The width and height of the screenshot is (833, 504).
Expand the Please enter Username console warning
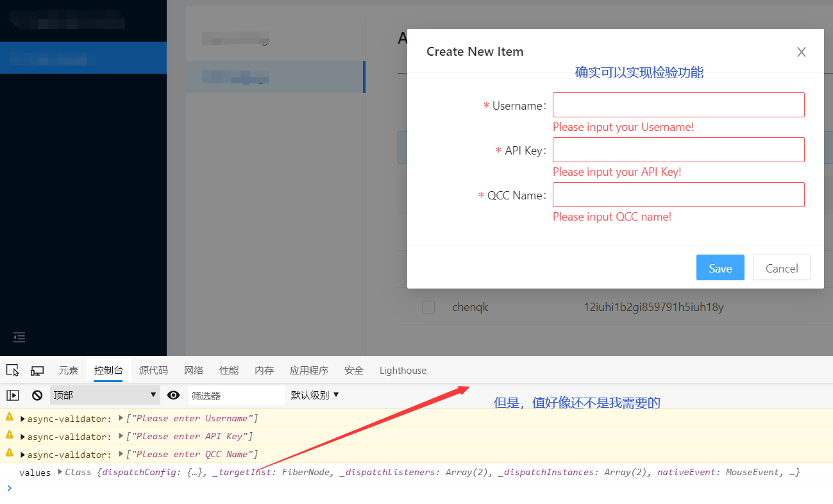click(22, 418)
